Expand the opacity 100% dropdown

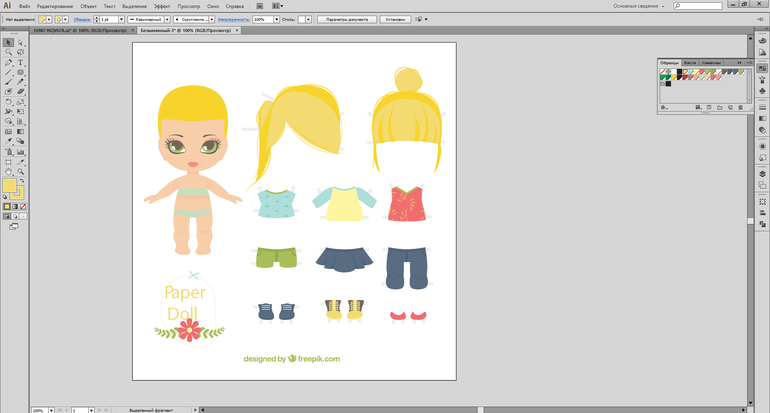276,19
